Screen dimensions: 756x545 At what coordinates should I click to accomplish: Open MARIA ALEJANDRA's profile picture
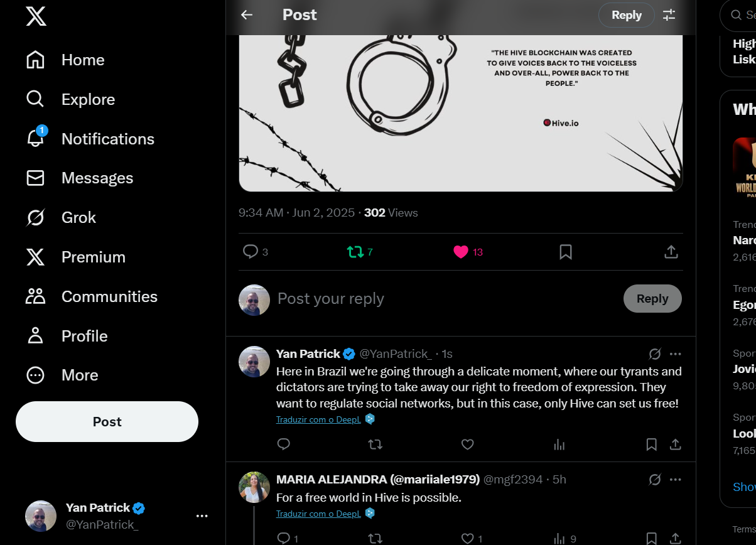[254, 487]
